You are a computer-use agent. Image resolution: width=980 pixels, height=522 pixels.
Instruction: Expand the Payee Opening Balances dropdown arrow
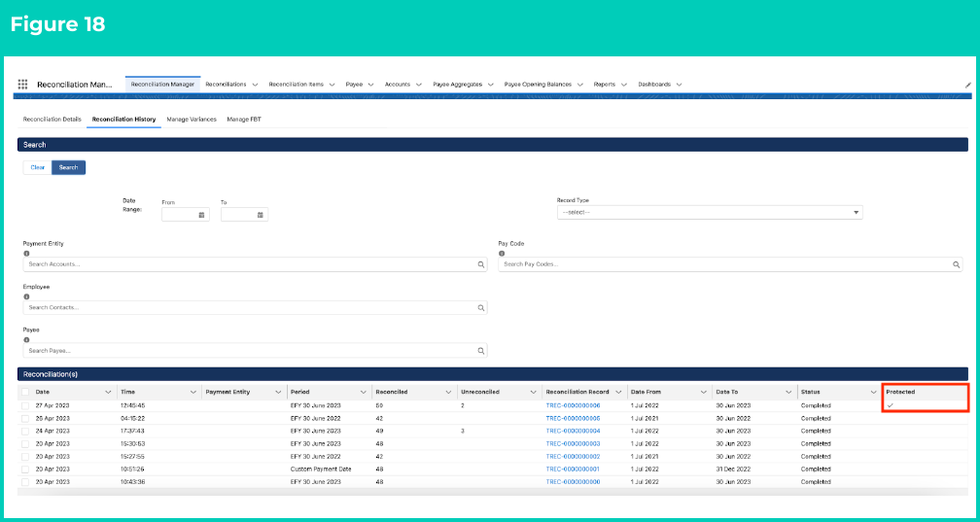[x=579, y=85]
